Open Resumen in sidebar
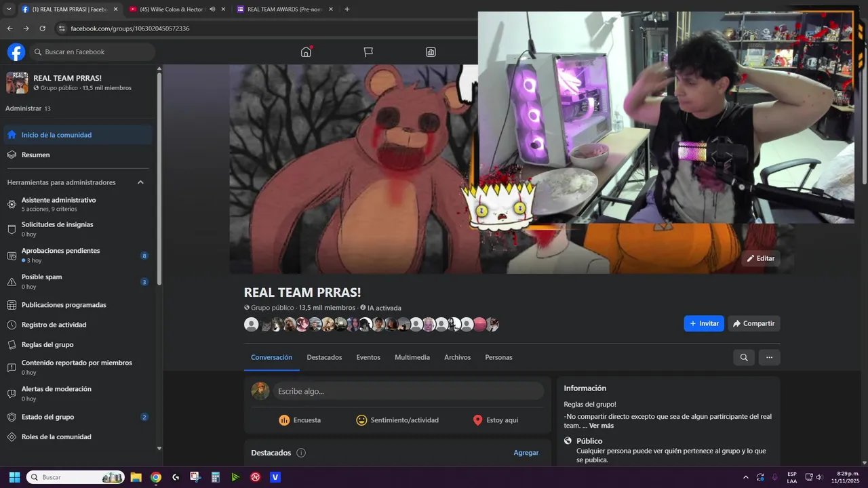868x488 pixels. point(78,155)
